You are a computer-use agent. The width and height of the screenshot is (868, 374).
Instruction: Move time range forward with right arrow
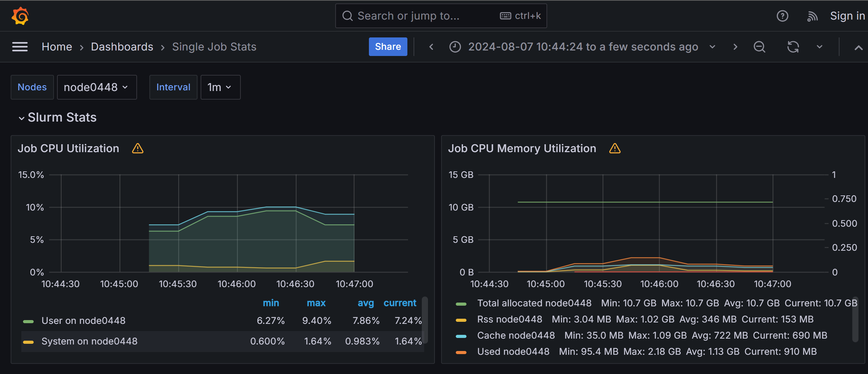coord(735,47)
